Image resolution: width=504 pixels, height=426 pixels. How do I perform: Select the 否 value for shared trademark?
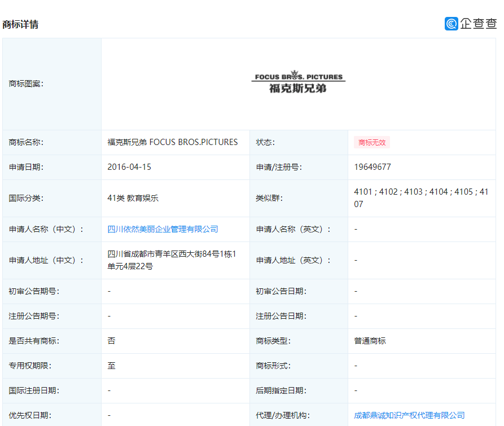click(x=111, y=341)
